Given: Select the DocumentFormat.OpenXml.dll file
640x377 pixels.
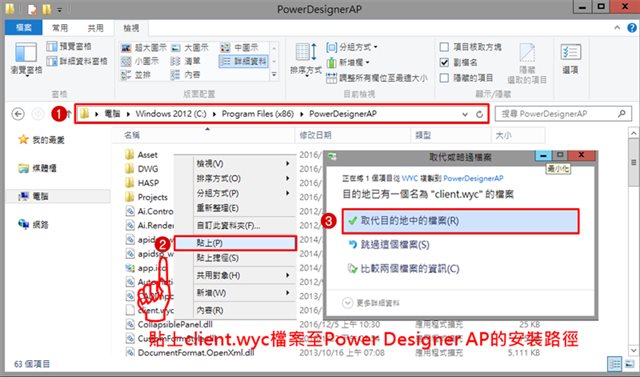Looking at the screenshot, I should [189, 353].
